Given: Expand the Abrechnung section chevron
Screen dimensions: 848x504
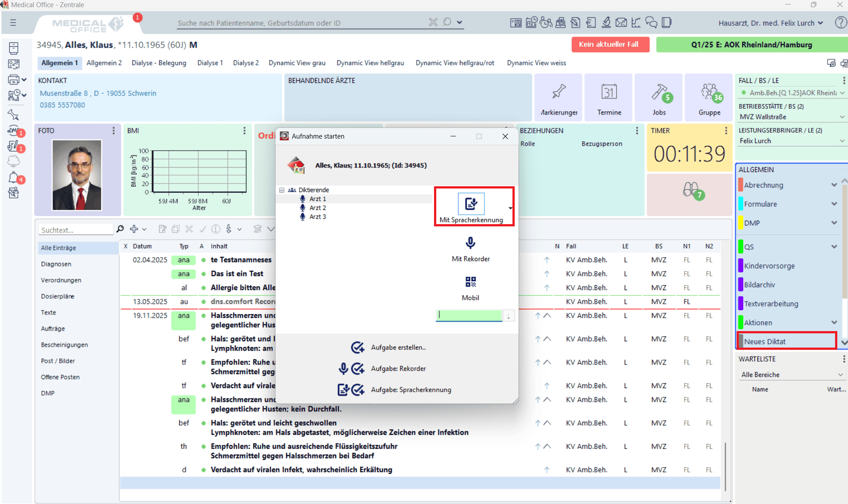Looking at the screenshot, I should click(834, 185).
